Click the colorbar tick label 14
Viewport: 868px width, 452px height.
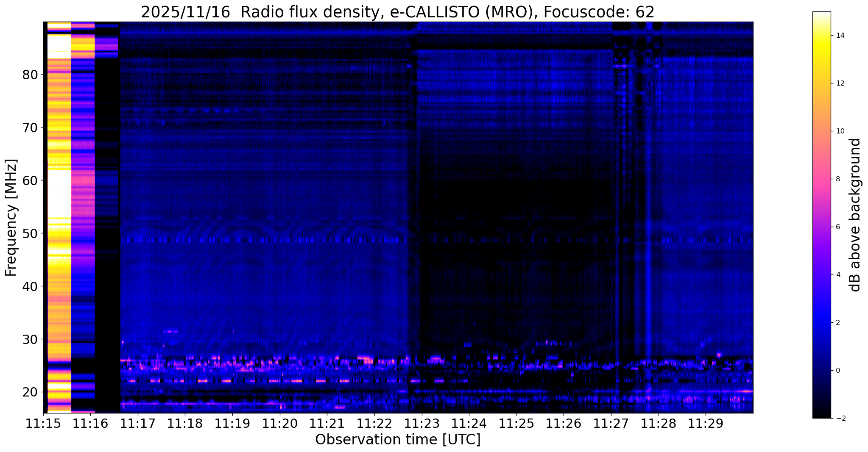[x=840, y=36]
